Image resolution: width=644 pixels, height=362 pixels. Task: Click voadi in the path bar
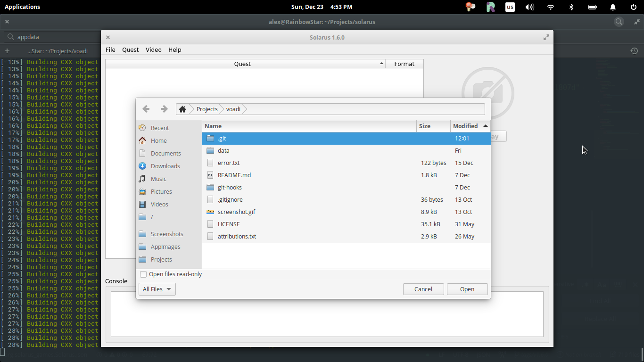pyautogui.click(x=233, y=109)
